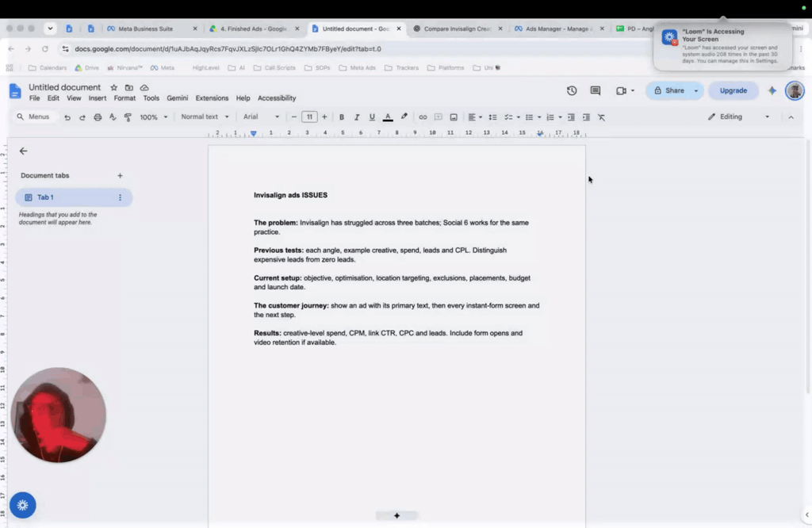This screenshot has height=528, width=812.
Task: Click the redo arrow in toolbar
Action: tap(82, 117)
